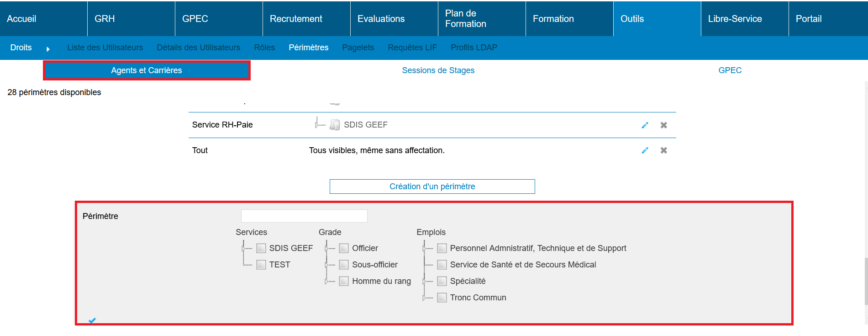The width and height of the screenshot is (868, 336).
Task: Enable the Service de Santé checkbox
Action: click(x=442, y=265)
